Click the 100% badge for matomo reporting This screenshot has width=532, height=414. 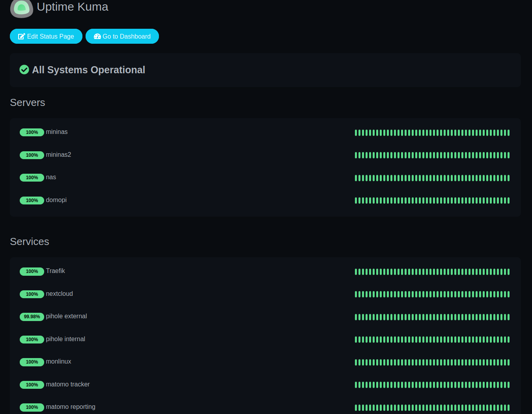32,407
